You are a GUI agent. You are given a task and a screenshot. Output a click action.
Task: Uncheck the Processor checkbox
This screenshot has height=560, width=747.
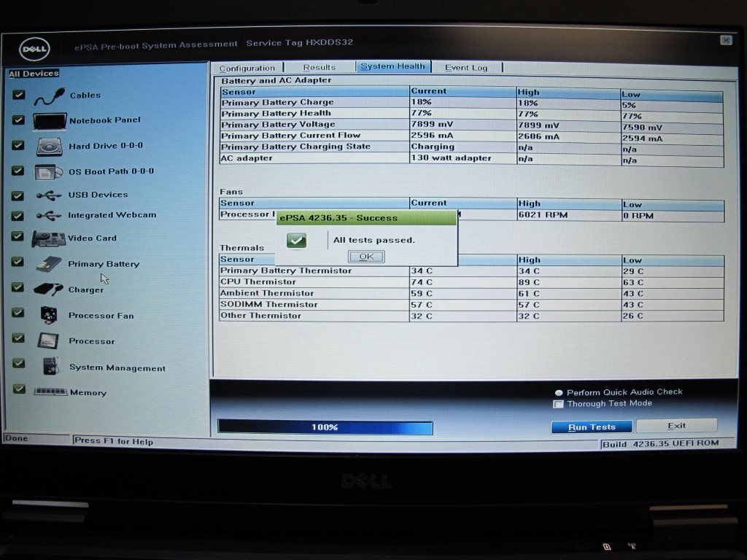(x=18, y=338)
